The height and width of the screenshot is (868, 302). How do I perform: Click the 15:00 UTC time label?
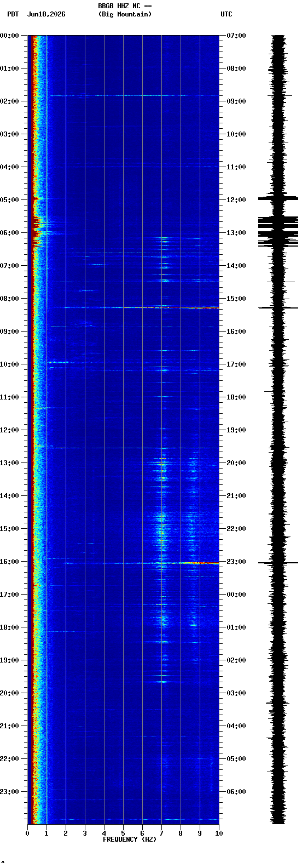point(236,299)
